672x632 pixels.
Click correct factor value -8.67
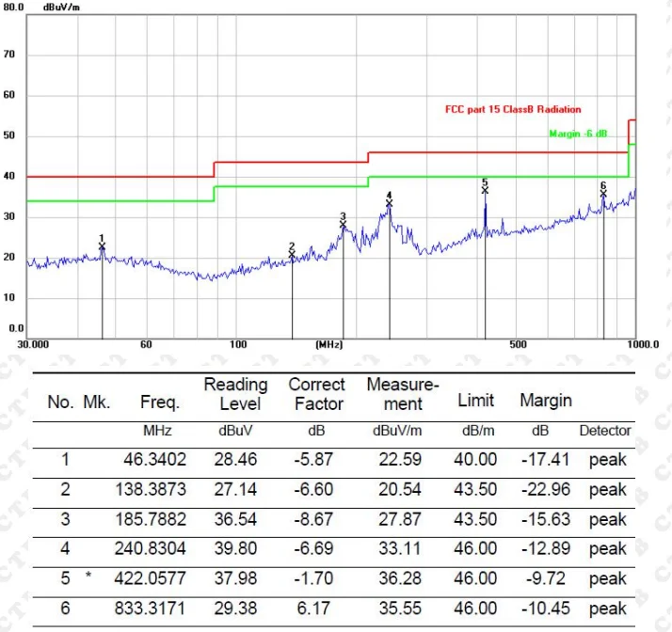[313, 519]
